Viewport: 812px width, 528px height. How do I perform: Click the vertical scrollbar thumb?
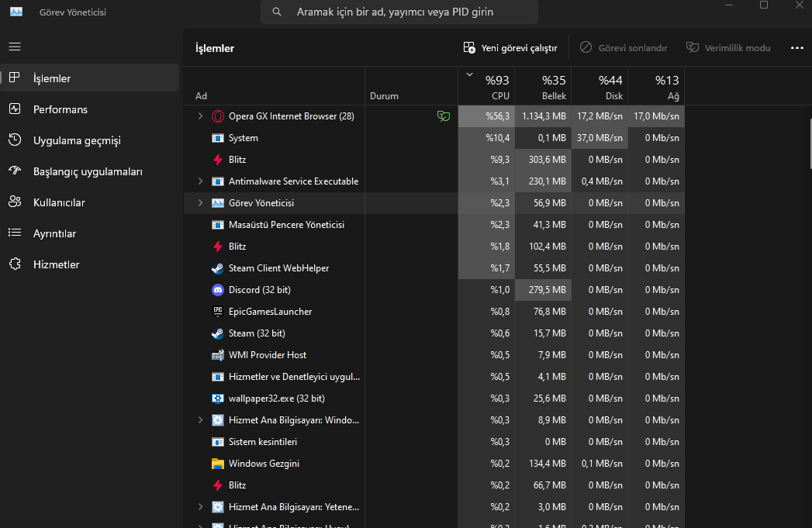coord(810,143)
